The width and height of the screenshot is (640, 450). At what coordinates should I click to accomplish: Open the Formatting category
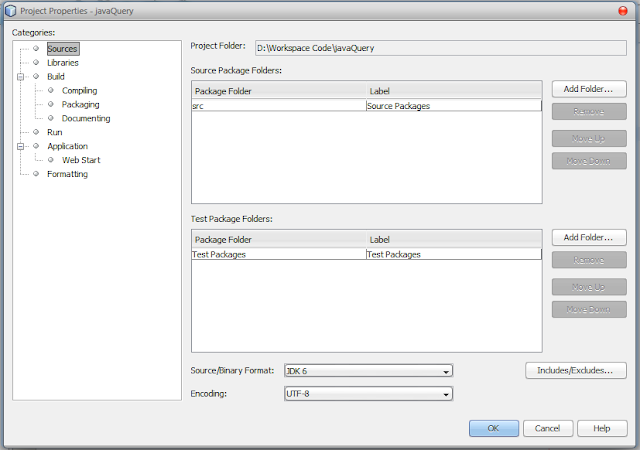point(67,174)
